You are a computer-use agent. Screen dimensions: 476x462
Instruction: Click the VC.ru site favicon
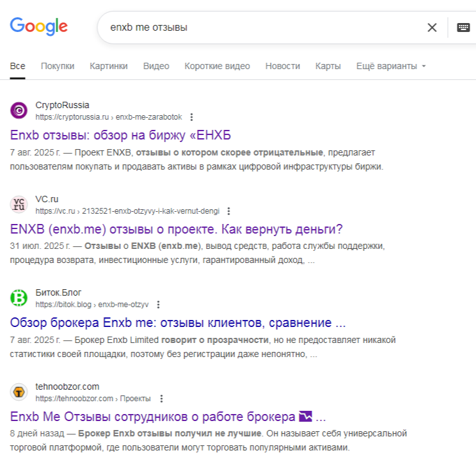click(19, 205)
